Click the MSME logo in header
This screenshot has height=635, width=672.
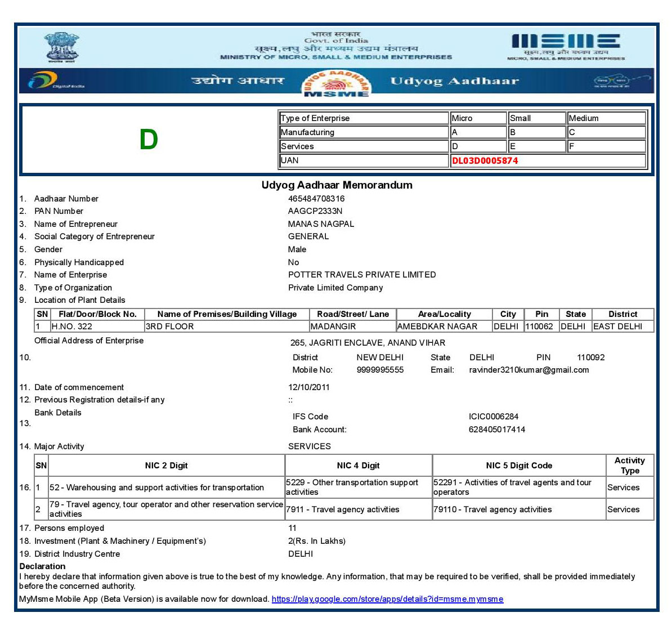(x=566, y=46)
